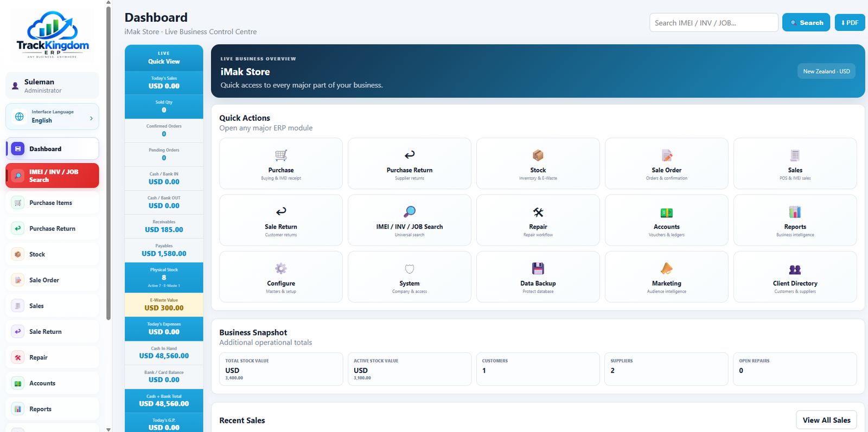Viewport: 868px width, 432px height.
Task: Click the TrackKingdom ERP logo
Action: (53, 35)
